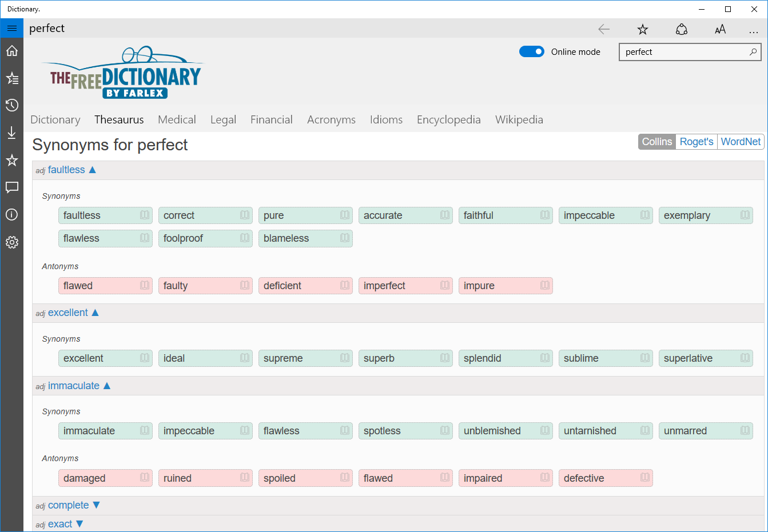
Task: Disable Online mode
Action: [531, 51]
